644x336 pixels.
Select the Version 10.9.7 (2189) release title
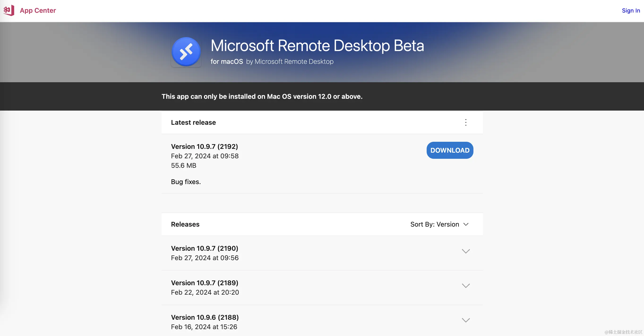coord(205,283)
